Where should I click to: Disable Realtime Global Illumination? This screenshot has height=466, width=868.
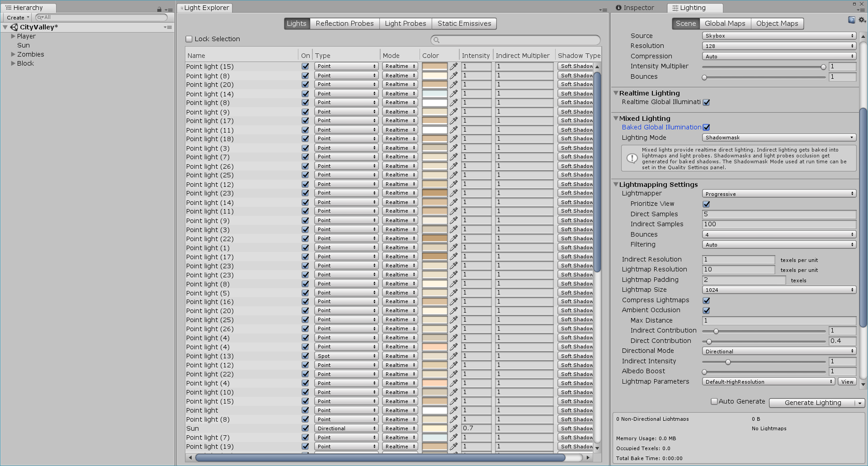click(x=706, y=102)
